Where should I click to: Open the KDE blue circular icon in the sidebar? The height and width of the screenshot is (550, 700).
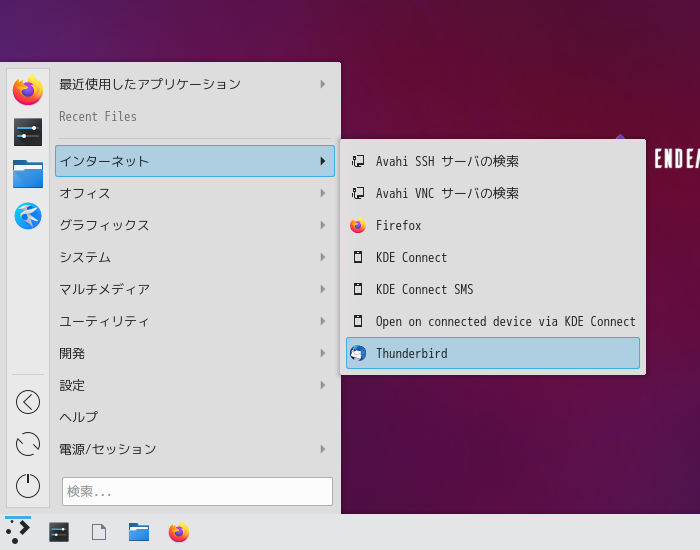[28, 216]
